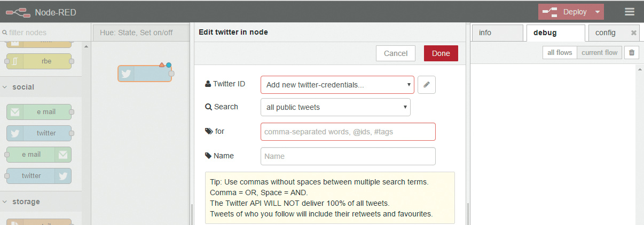Select the twitter node on the canvas

coord(145,74)
